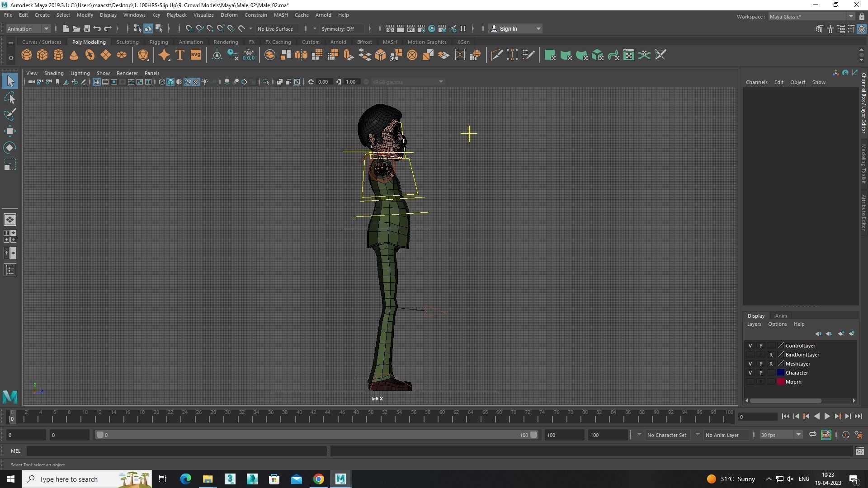This screenshot has width=868, height=488.
Task: Click the MEL command language label
Action: 15,451
